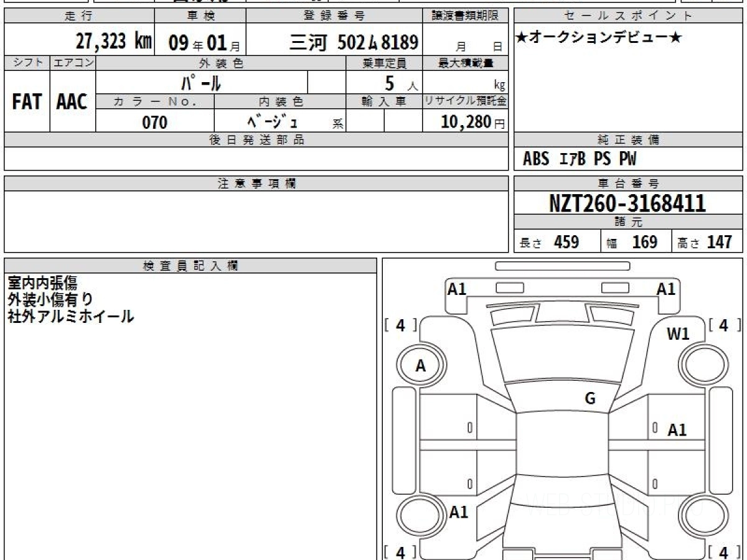Select equipment list ABS エアB PS PW
Viewport: 747px width, 560px height.
(580, 159)
